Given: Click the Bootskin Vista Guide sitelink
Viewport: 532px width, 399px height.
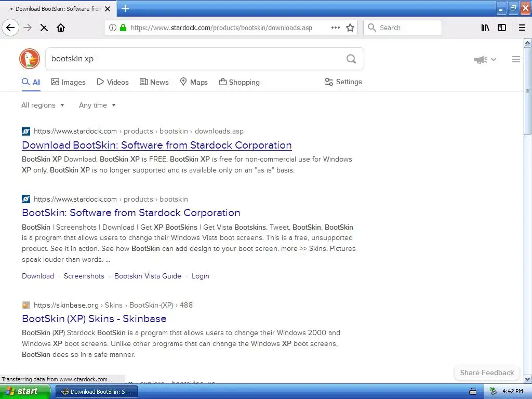Looking at the screenshot, I should pyautogui.click(x=148, y=276).
